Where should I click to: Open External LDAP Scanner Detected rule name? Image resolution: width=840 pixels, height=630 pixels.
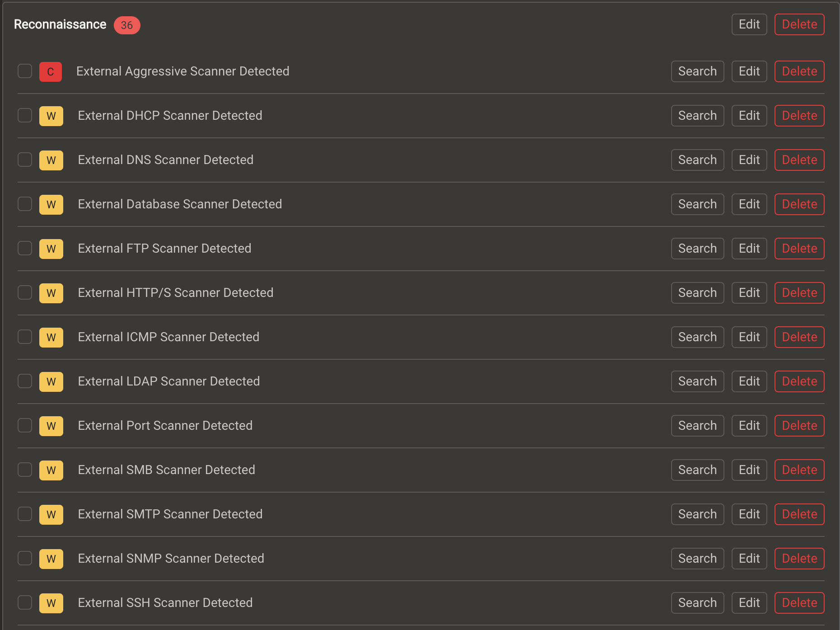tap(169, 381)
